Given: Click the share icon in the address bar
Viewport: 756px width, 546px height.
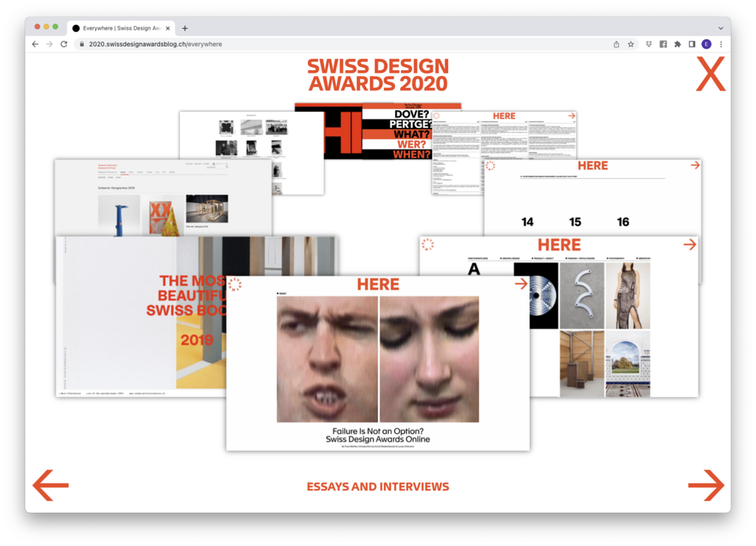Looking at the screenshot, I should pos(616,44).
